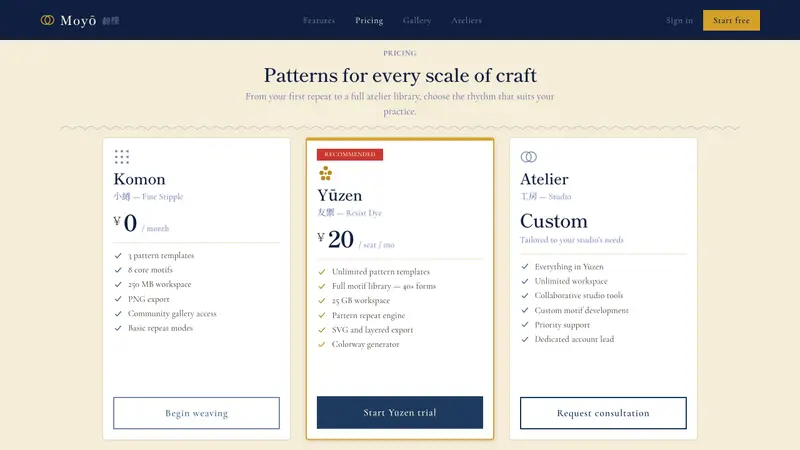Image resolution: width=800 pixels, height=450 pixels.
Task: Go to the Gallery nav item
Action: 417,20
